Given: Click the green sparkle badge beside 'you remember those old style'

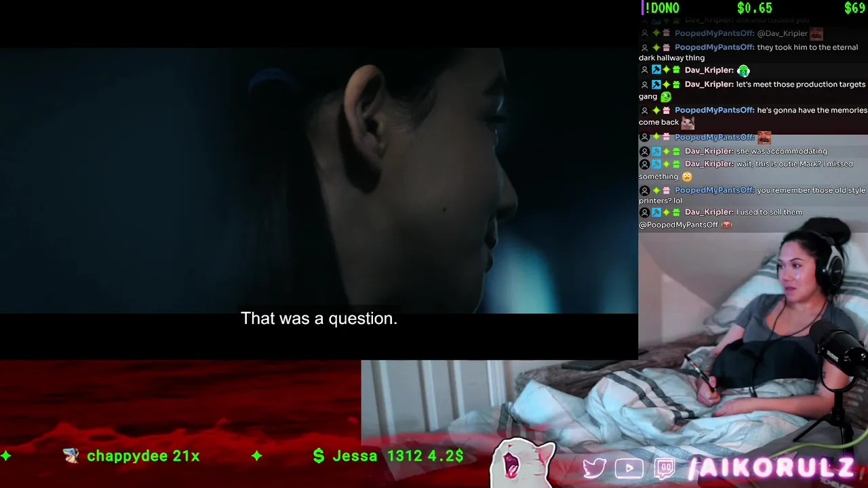Looking at the screenshot, I should [656, 190].
